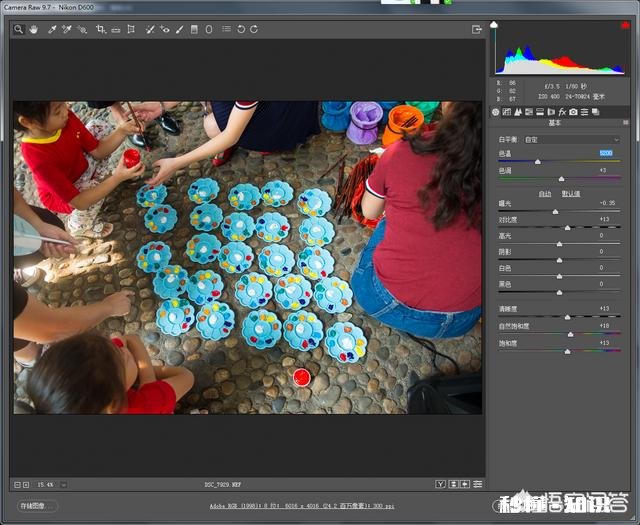
Task: Click the Default (默认值) link
Action: [x=571, y=194]
